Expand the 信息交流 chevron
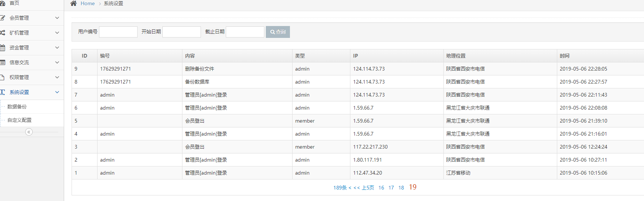This screenshot has width=644, height=201. (57, 62)
